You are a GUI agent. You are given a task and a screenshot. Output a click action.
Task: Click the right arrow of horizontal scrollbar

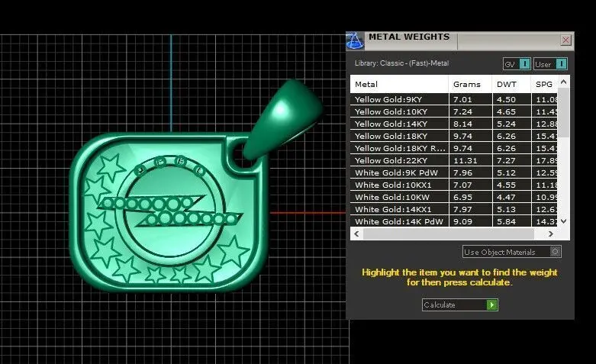click(x=550, y=234)
